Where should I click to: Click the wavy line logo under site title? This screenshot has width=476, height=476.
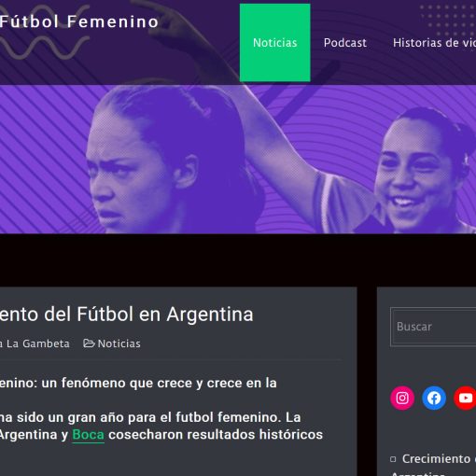[44, 48]
